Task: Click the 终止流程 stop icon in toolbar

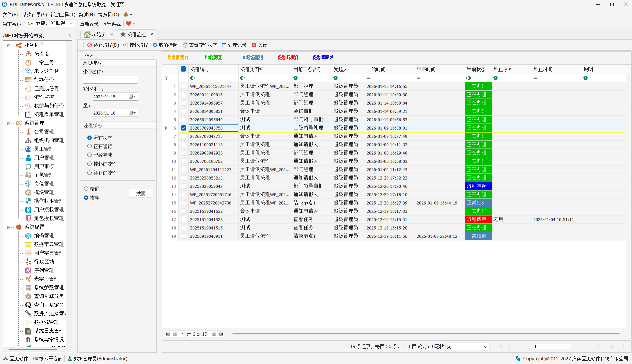Action: pyautogui.click(x=90, y=45)
